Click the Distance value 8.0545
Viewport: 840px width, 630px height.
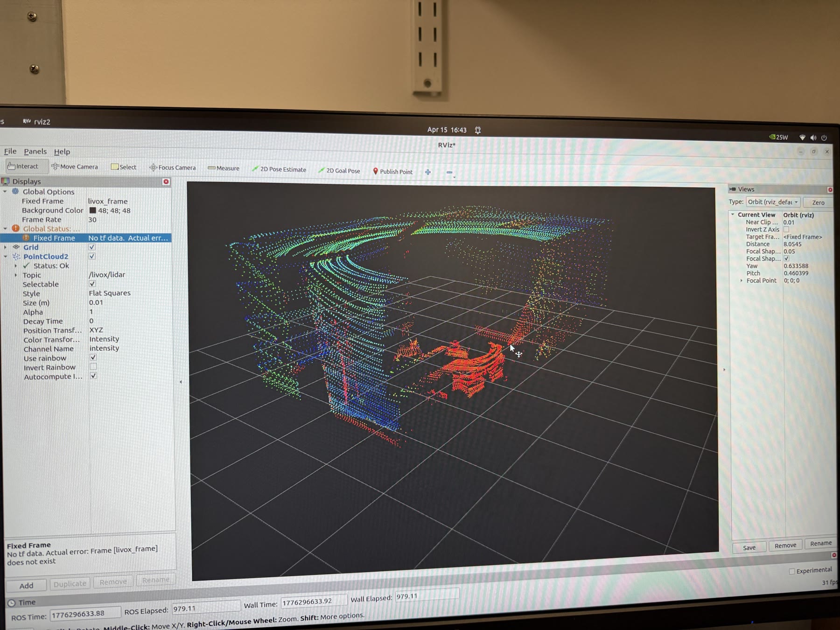792,244
